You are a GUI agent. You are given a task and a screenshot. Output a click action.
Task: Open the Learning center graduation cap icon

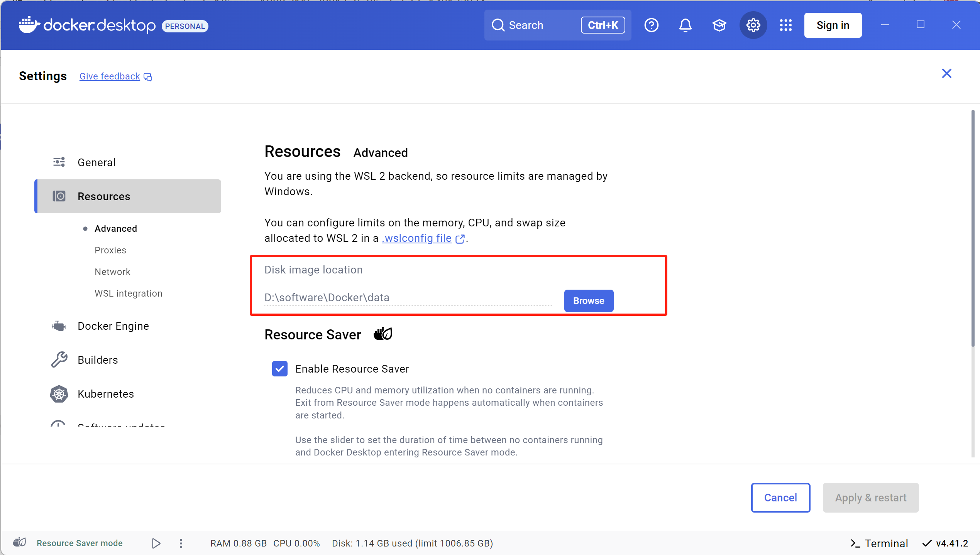[719, 25]
